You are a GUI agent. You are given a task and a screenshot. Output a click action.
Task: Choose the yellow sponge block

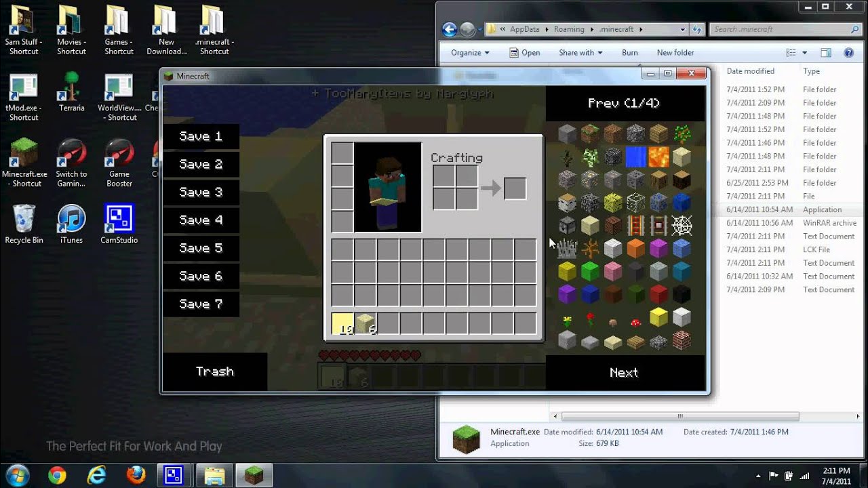[613, 203]
